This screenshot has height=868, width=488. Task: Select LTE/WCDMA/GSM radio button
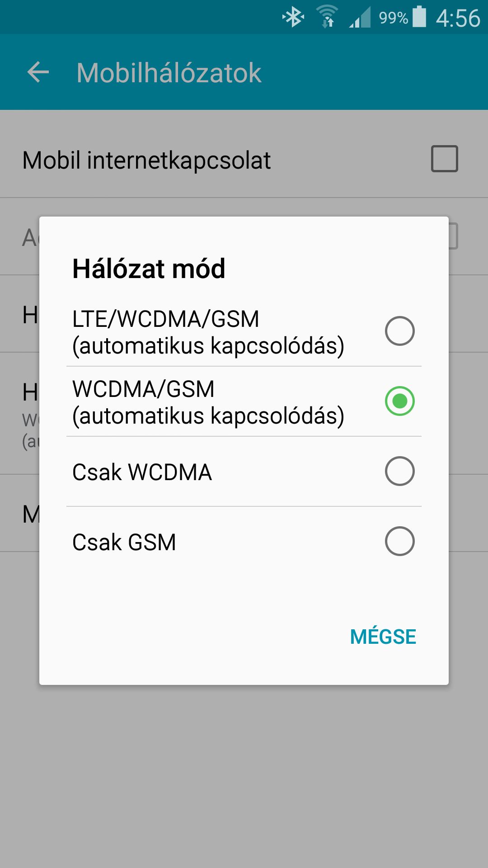tap(400, 331)
